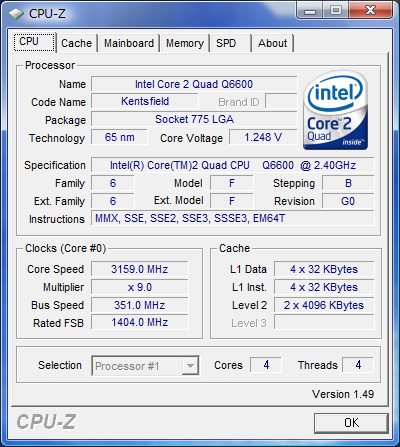The width and height of the screenshot is (400, 447).
Task: Open the Mainboard tab
Action: 129,43
